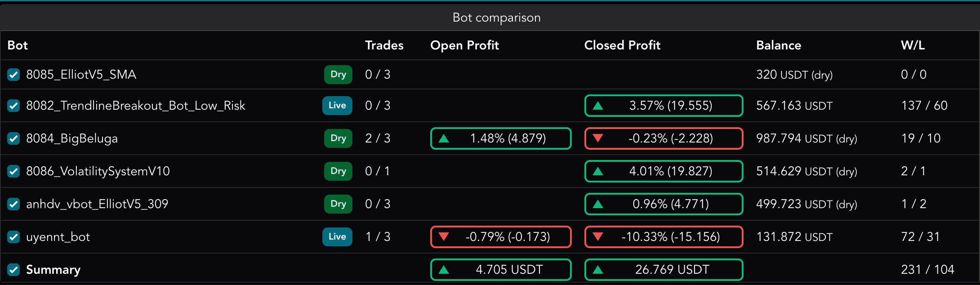Viewport: 980px width, 285px height.
Task: Uncheck the anhdv_vbot_ElliotV5_309 checkbox
Action: [x=13, y=204]
